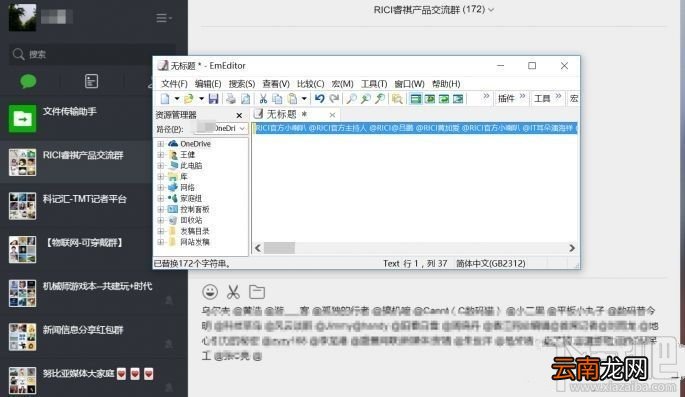Click the Open file folder icon
The image size is (685, 397).
(189, 99)
